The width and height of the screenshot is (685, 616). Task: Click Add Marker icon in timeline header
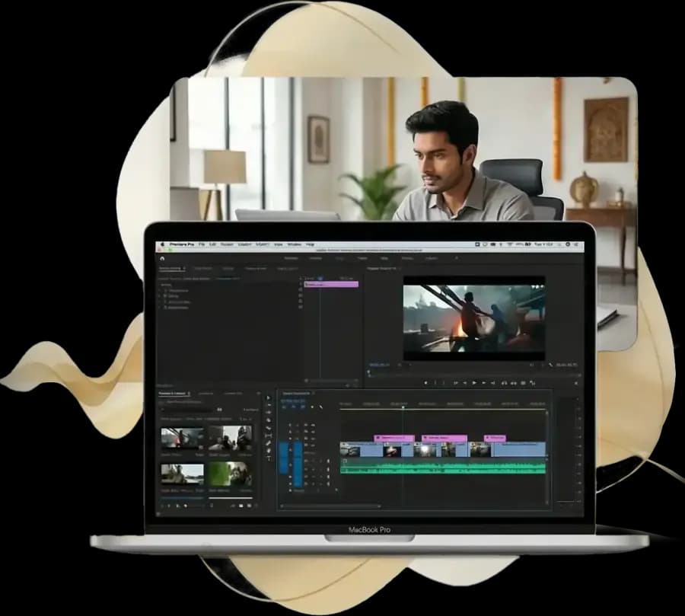point(312,407)
